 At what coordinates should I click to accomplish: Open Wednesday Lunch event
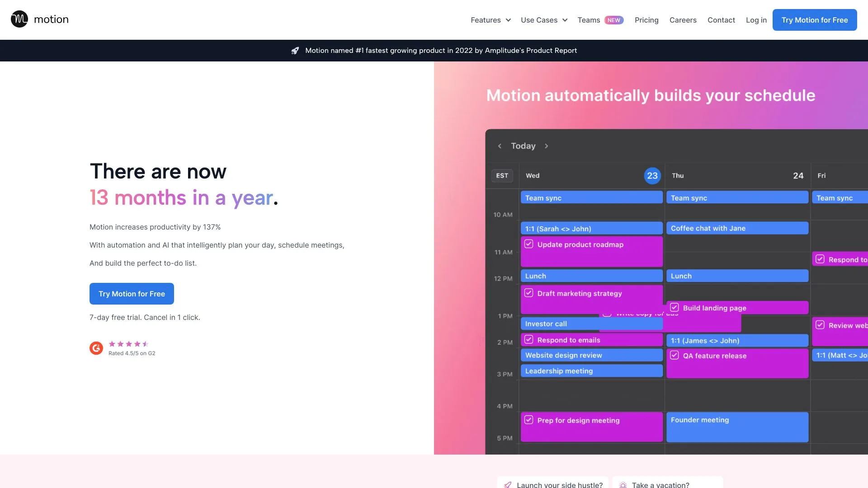click(591, 276)
